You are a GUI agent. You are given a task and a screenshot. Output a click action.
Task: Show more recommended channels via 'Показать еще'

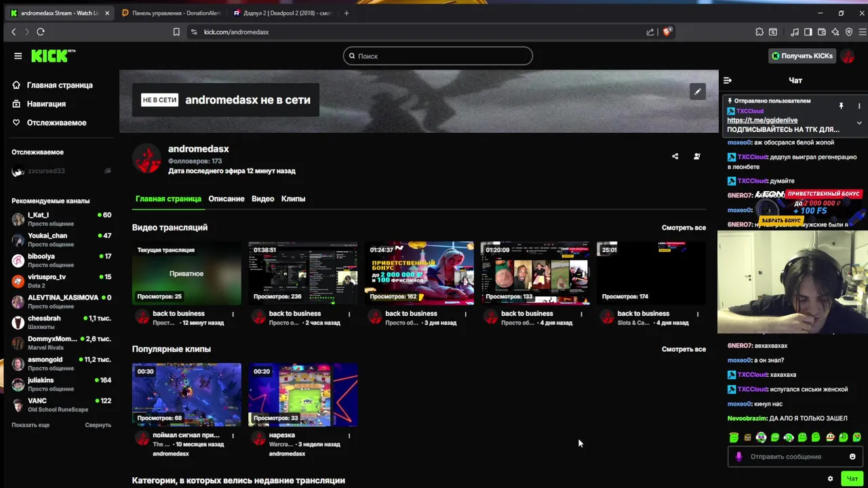pos(31,425)
